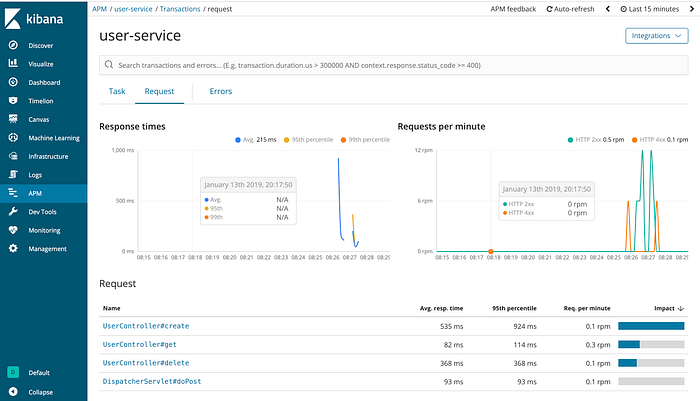Open Dev Tools wrench icon
The width and height of the screenshot is (700, 401).
[x=13, y=211]
